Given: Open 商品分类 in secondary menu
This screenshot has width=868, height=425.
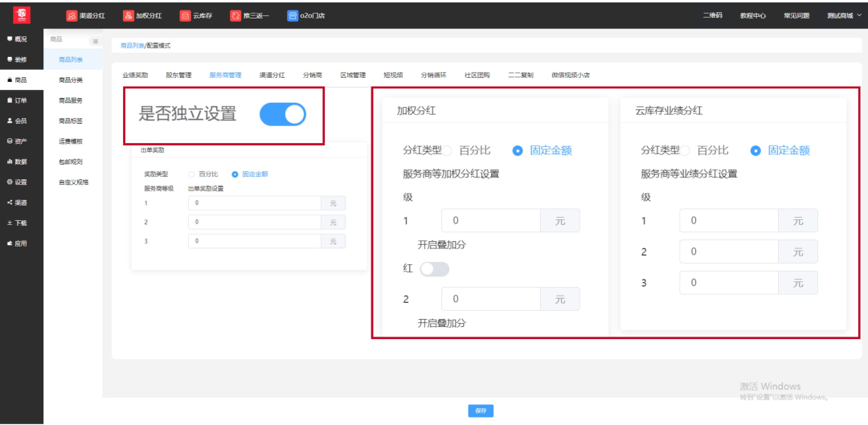Looking at the screenshot, I should tap(71, 80).
